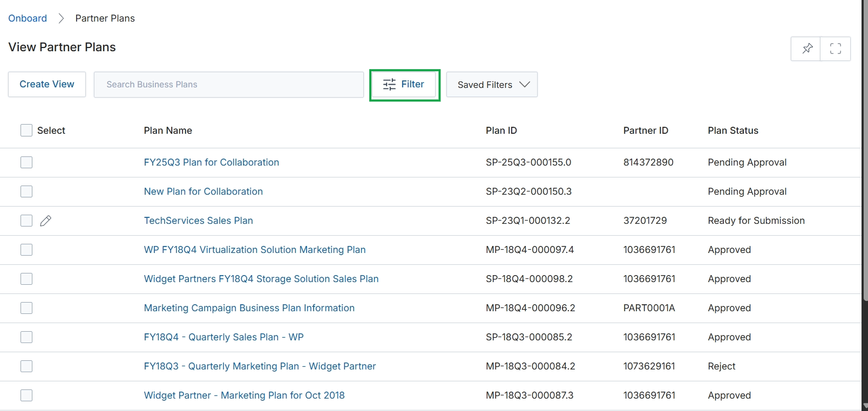Select plan ID SP-18Q4-000098.2
The height and width of the screenshot is (411, 868).
(x=530, y=279)
